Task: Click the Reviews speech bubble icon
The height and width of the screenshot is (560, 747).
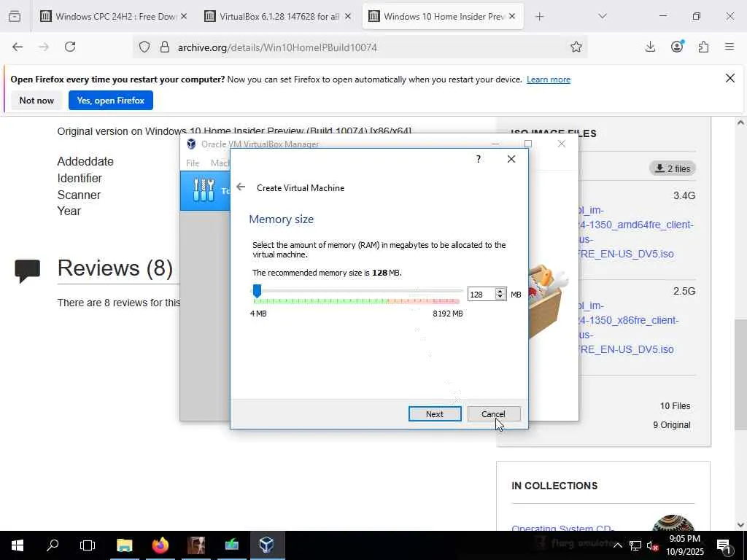Action: tap(27, 271)
